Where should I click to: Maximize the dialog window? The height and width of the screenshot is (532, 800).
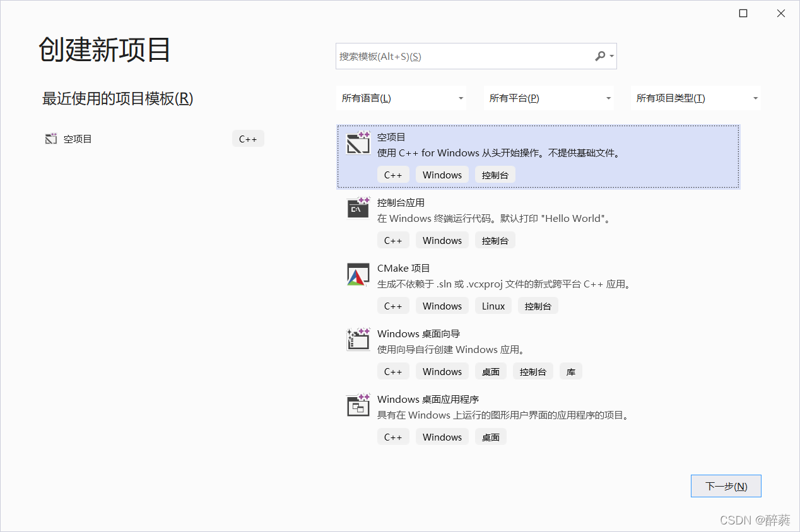(x=743, y=13)
